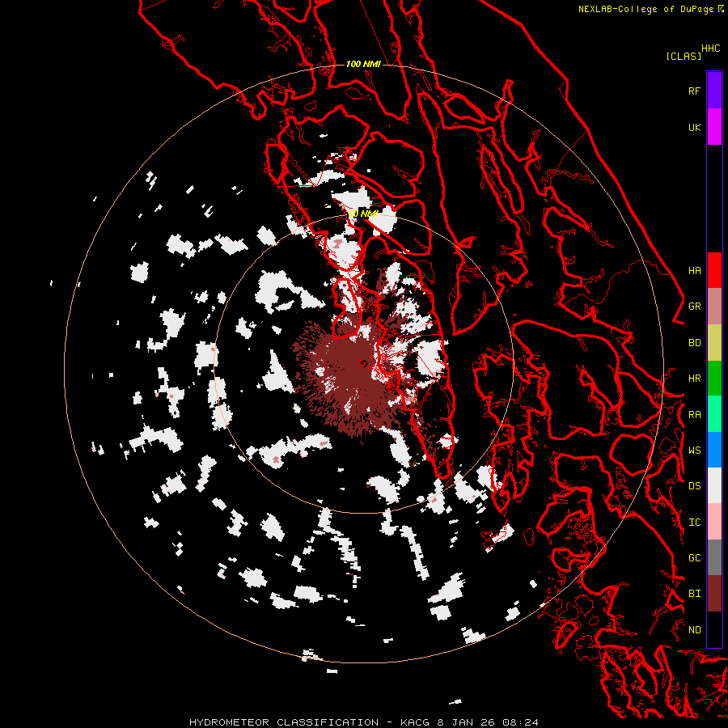This screenshot has width=728, height=728.
Task: Click the BD yellow legend swatch
Action: click(x=714, y=343)
